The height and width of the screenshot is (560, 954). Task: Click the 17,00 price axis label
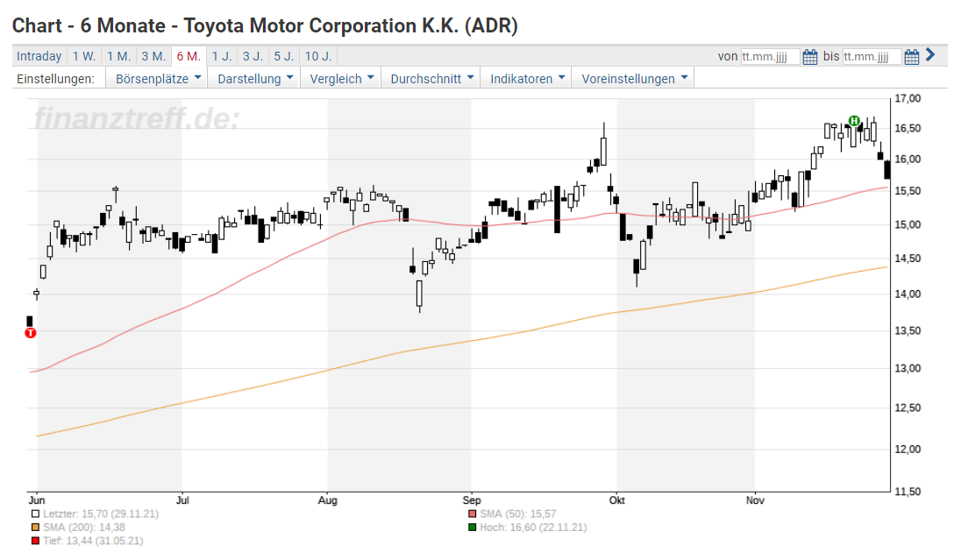pyautogui.click(x=908, y=98)
